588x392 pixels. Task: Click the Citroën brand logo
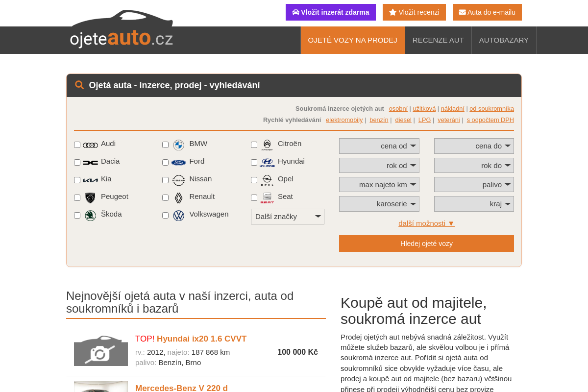tap(267, 145)
